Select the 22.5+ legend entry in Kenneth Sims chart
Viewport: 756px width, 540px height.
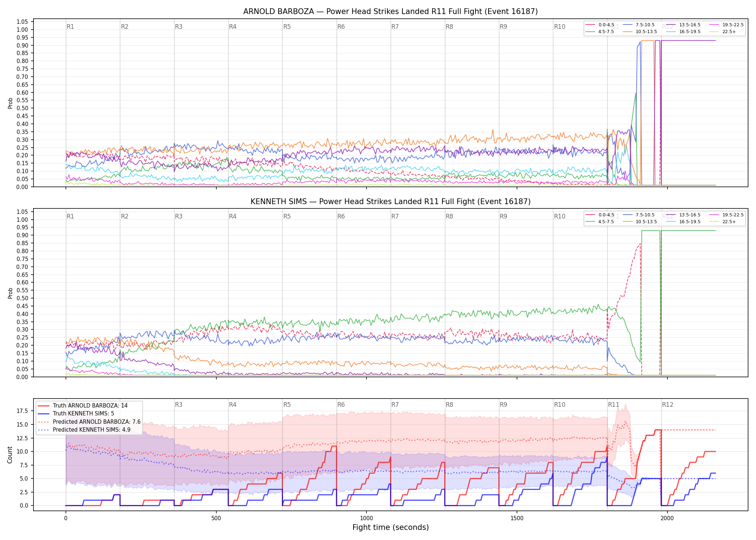[722, 222]
